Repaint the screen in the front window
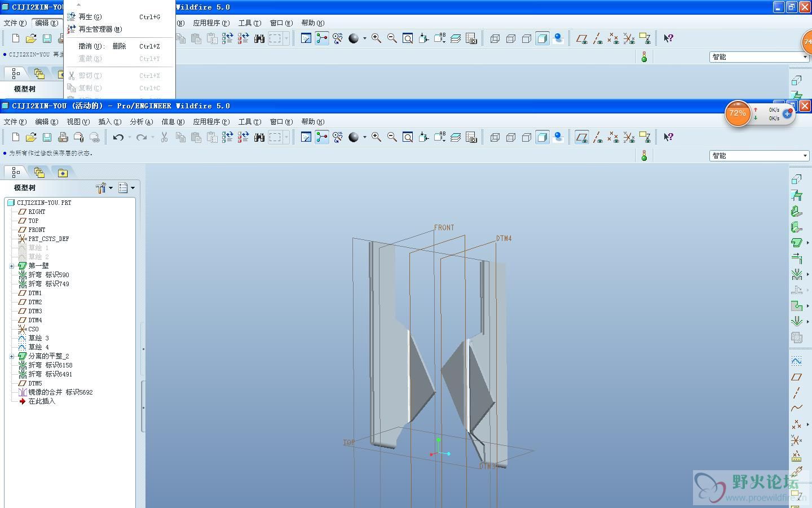812x508 pixels. (306, 137)
